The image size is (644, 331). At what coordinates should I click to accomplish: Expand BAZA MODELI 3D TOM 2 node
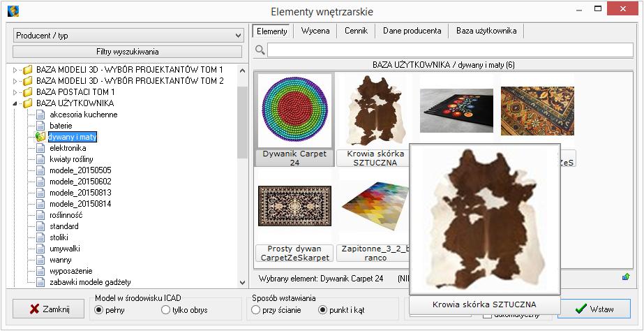pyautogui.click(x=15, y=81)
